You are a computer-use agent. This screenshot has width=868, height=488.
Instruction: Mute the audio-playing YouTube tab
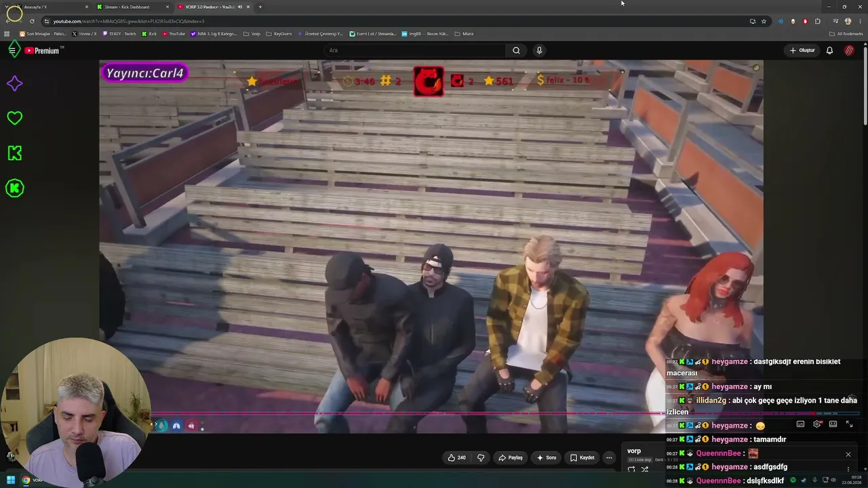pyautogui.click(x=239, y=7)
